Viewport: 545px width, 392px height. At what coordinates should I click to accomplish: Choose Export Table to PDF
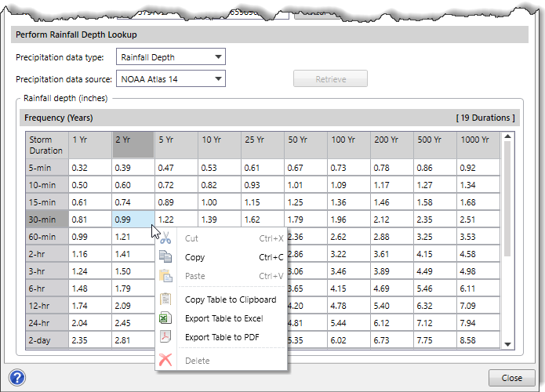coord(222,337)
